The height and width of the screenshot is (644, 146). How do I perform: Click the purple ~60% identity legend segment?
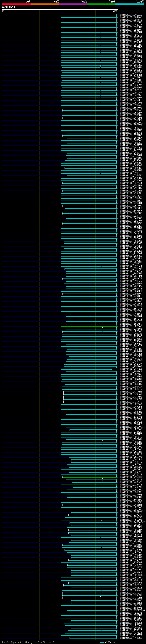(73, 4)
